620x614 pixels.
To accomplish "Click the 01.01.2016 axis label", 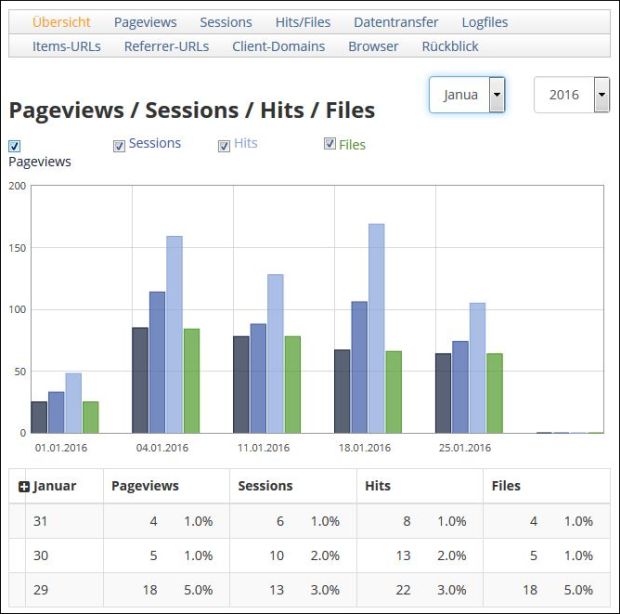I will click(61, 448).
